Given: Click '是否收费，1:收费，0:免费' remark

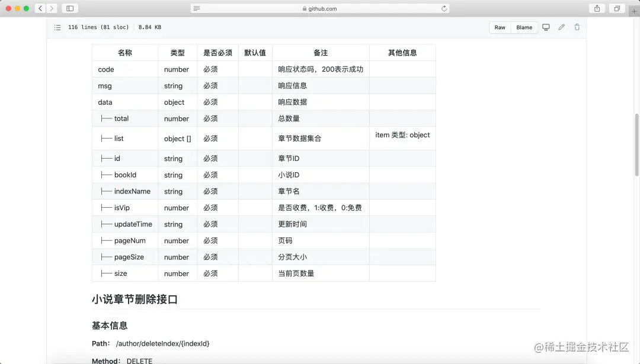Looking at the screenshot, I should [321, 208].
